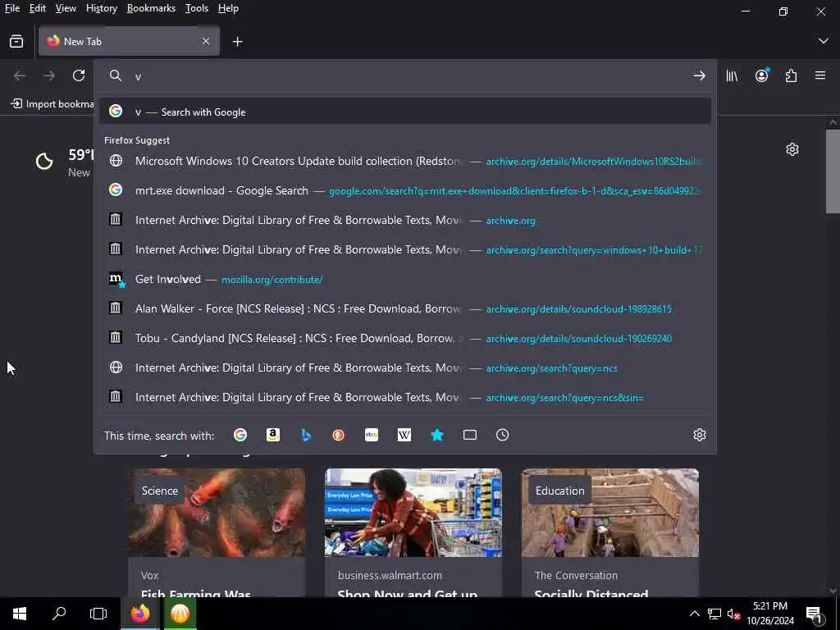Open the muted volume tray icon
This screenshot has width=840, height=630.
click(x=733, y=614)
